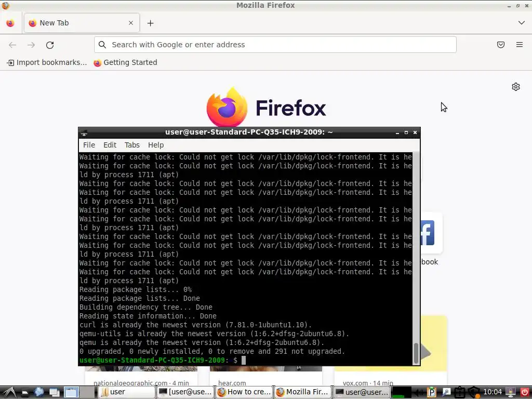
Task: Click the Facebook shortcut tile
Action: tap(432, 240)
